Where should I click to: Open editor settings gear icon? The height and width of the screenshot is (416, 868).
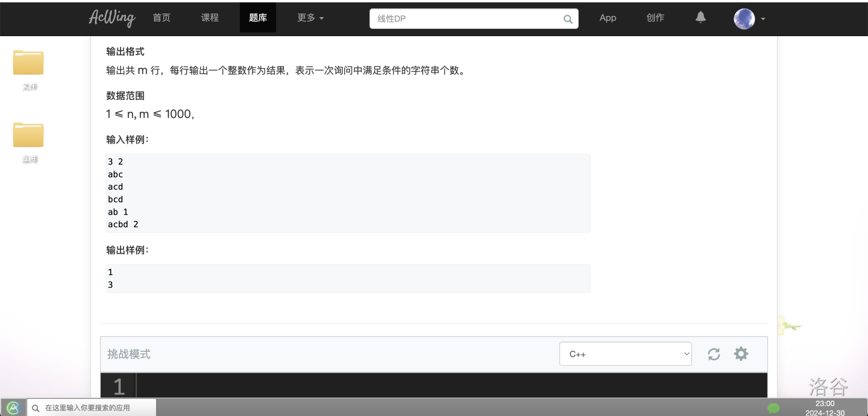pyautogui.click(x=741, y=354)
